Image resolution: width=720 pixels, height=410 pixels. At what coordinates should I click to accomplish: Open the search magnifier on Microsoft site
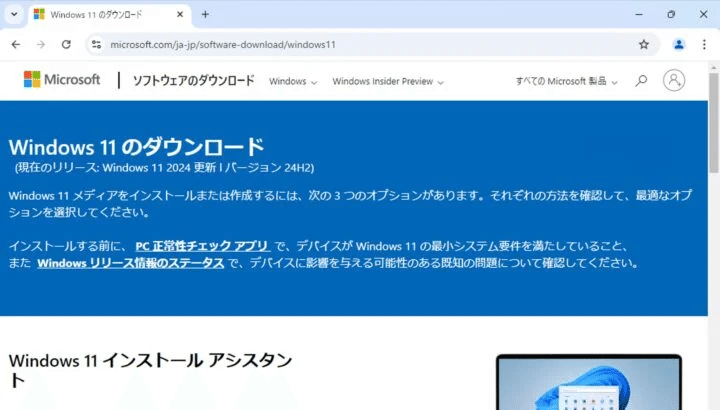[x=641, y=81]
